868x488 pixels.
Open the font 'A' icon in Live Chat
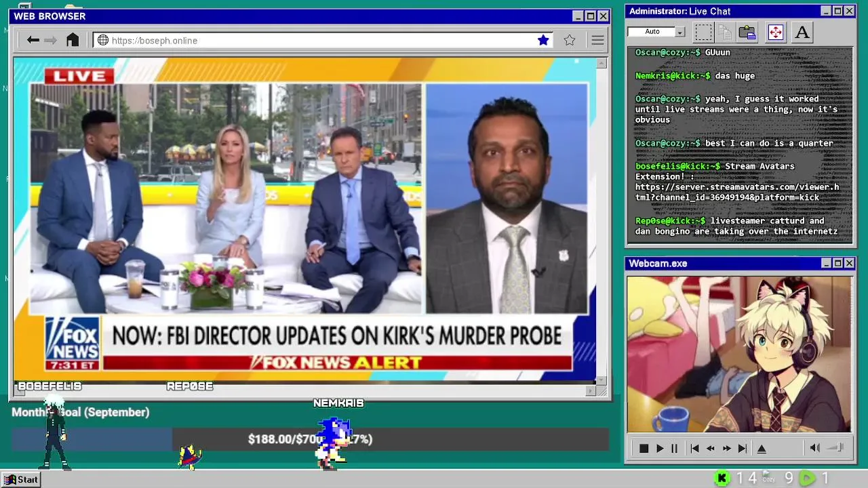click(x=802, y=32)
